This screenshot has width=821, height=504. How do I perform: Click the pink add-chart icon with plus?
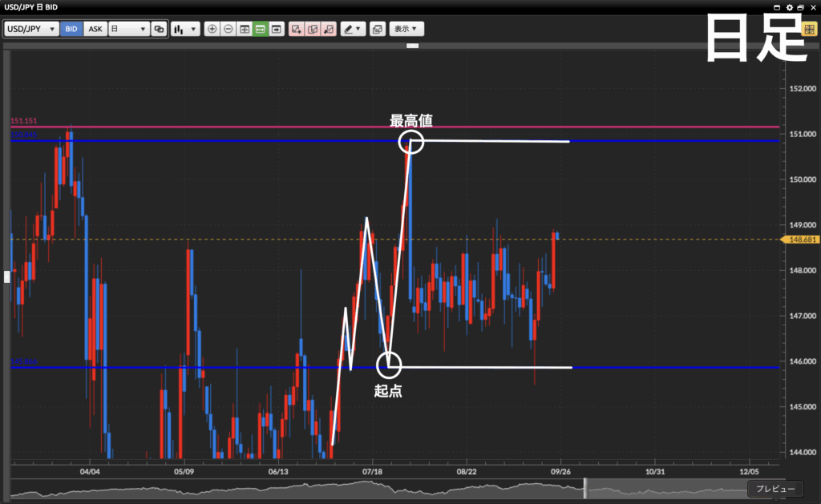pyautogui.click(x=297, y=29)
